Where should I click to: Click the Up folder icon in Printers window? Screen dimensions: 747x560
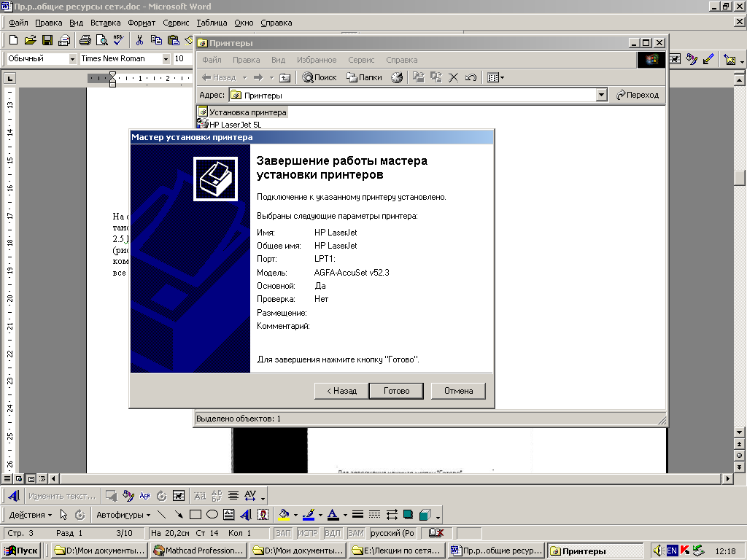point(285,77)
